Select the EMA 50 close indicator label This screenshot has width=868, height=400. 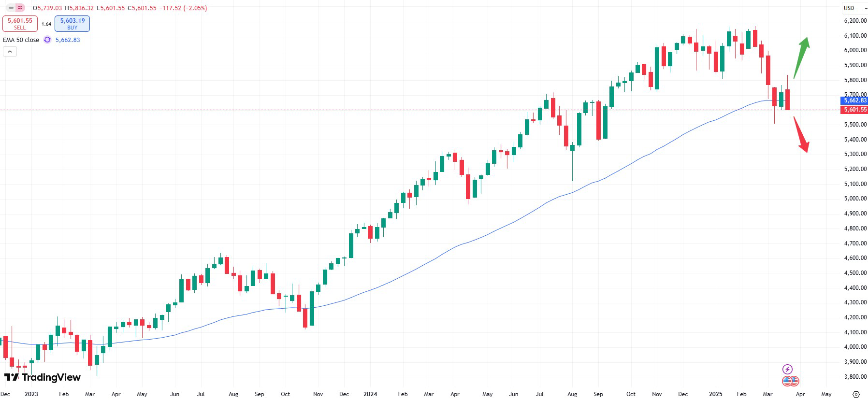coord(21,40)
